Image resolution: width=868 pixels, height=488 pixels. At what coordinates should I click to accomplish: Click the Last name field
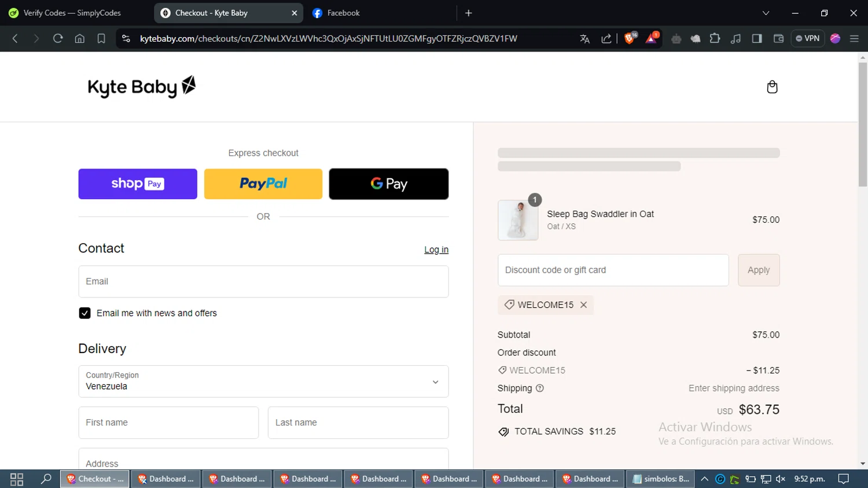[358, 423]
